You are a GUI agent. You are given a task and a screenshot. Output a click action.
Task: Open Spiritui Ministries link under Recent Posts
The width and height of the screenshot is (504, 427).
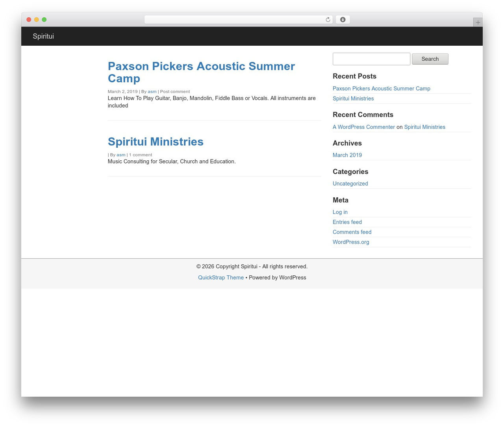(353, 98)
